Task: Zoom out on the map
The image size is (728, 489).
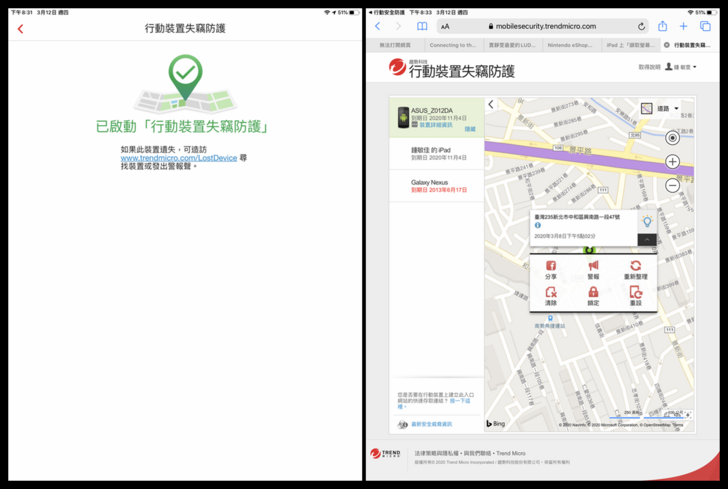Action: click(x=673, y=185)
